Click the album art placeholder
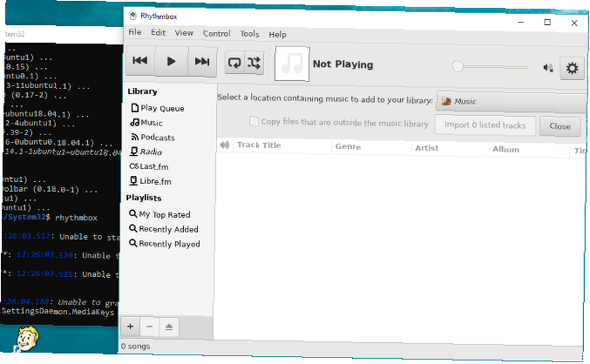The height and width of the screenshot is (364, 590). click(292, 64)
